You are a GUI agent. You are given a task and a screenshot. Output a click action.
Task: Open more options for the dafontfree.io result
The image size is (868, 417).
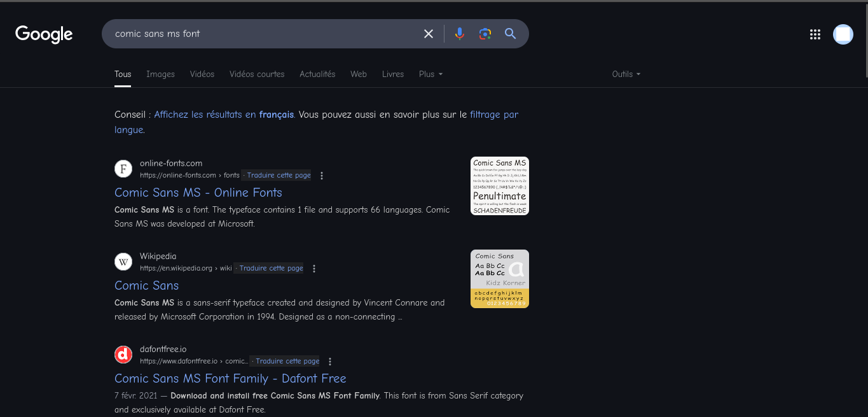(330, 362)
